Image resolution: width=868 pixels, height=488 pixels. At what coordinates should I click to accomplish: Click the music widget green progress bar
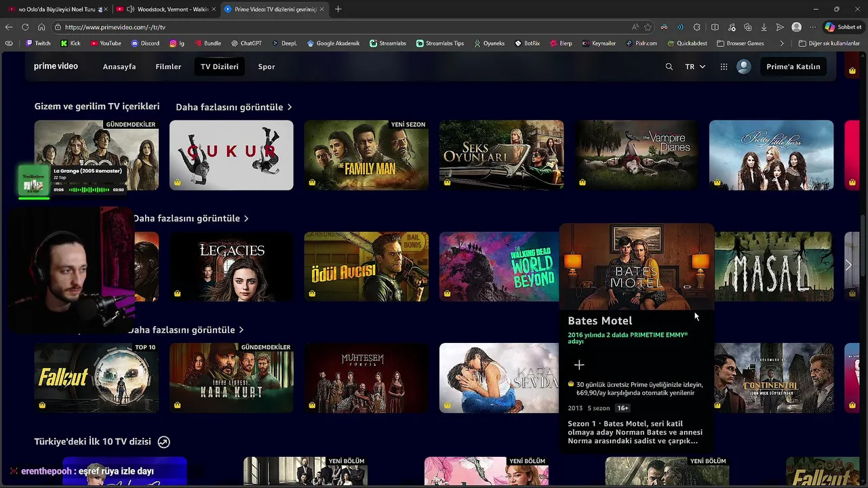pos(34,198)
